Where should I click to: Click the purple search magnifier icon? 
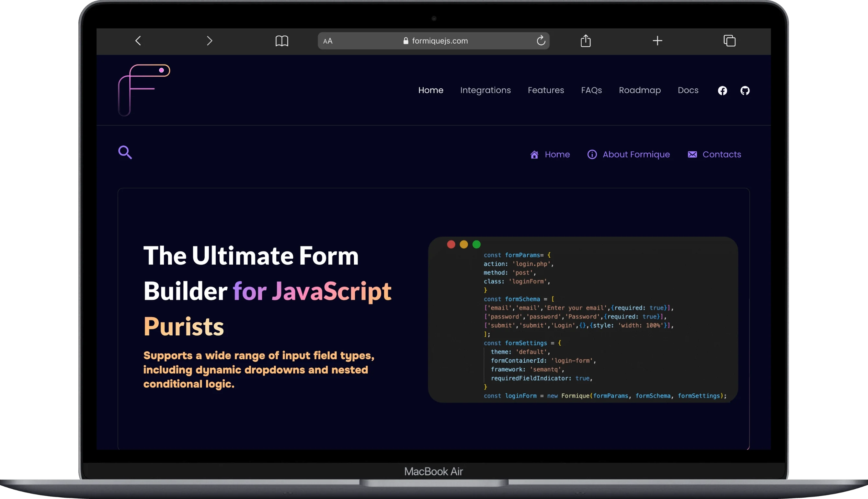coord(125,152)
